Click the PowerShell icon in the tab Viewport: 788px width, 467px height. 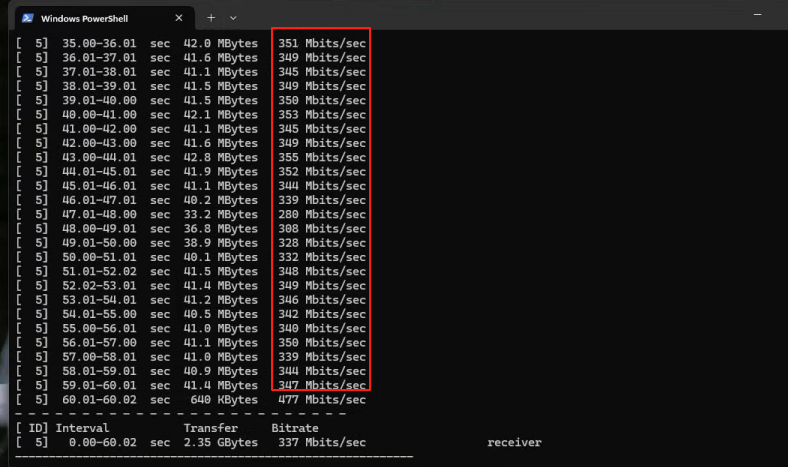(x=27, y=18)
